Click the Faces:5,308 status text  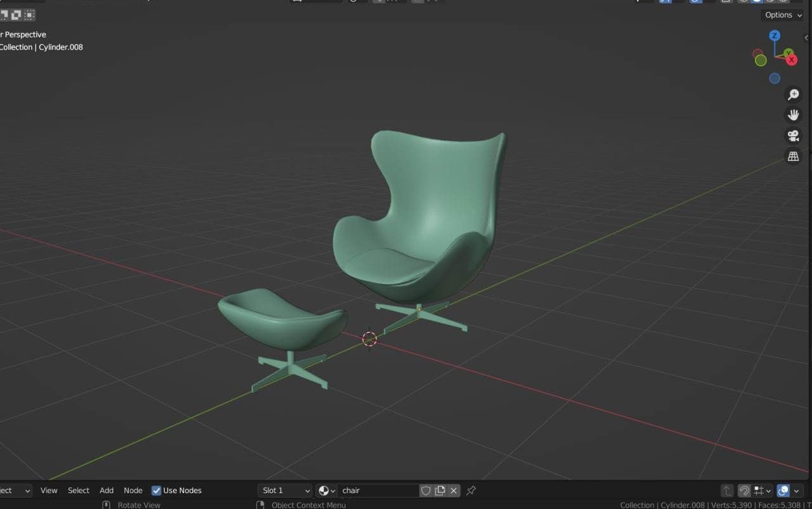tap(779, 505)
